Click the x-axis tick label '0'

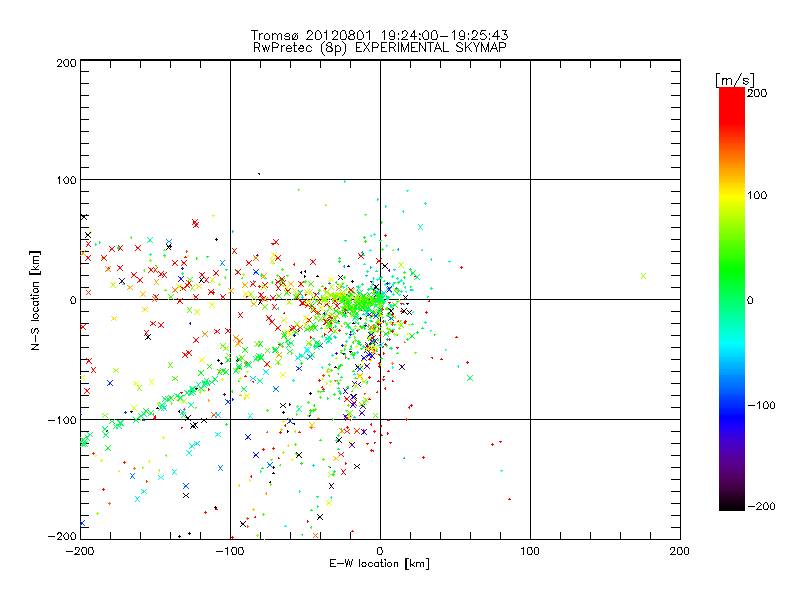(380, 551)
